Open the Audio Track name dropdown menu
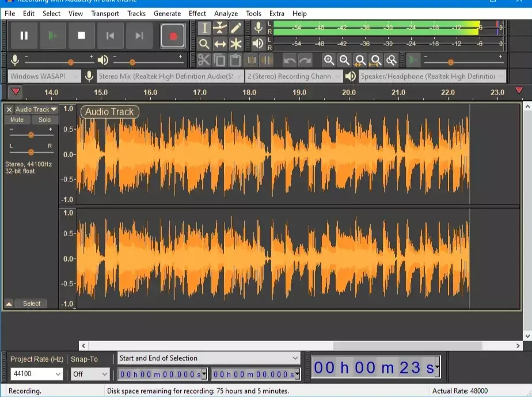Screen dimensions: 532x397 (54, 108)
